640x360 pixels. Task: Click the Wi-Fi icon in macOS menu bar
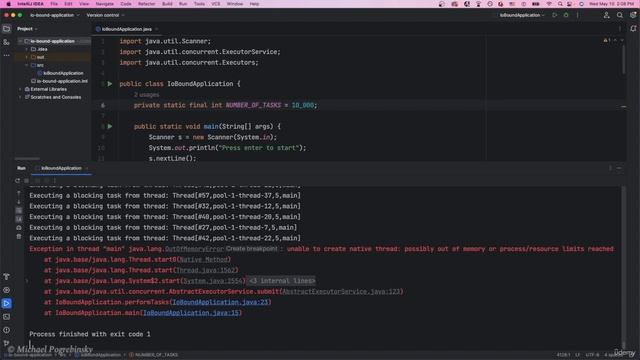coord(549,4)
